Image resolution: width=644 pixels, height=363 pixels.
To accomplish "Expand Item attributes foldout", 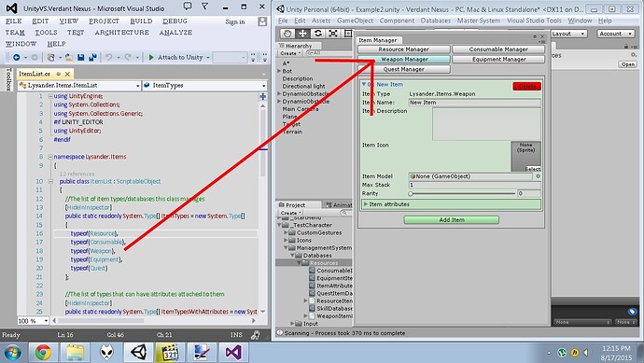I will 366,204.
